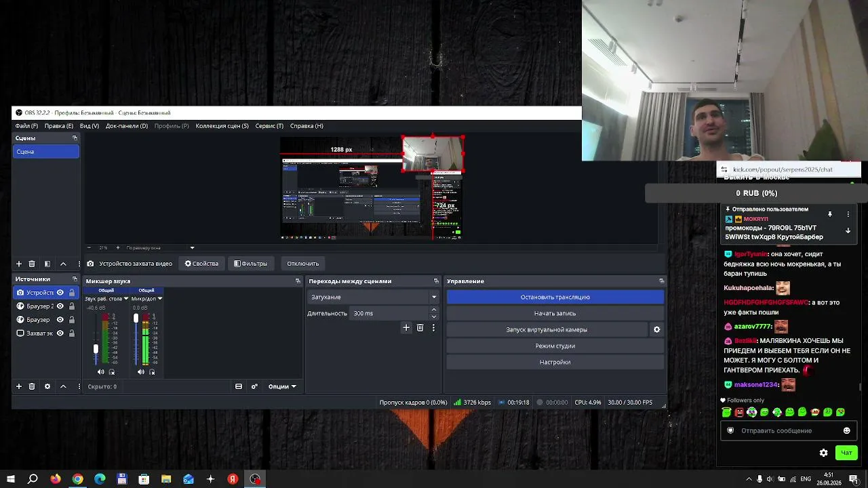Open the Файл (F) menu

[x=26, y=125]
